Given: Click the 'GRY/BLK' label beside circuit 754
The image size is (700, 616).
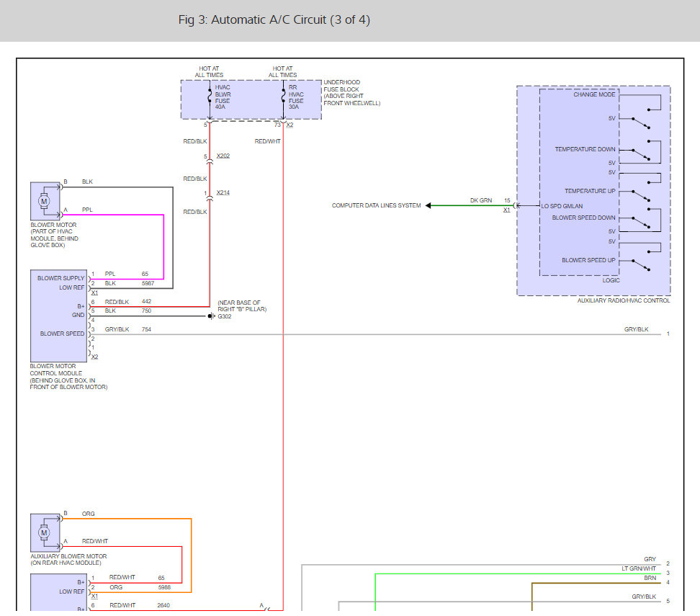Looking at the screenshot, I should point(117,329).
